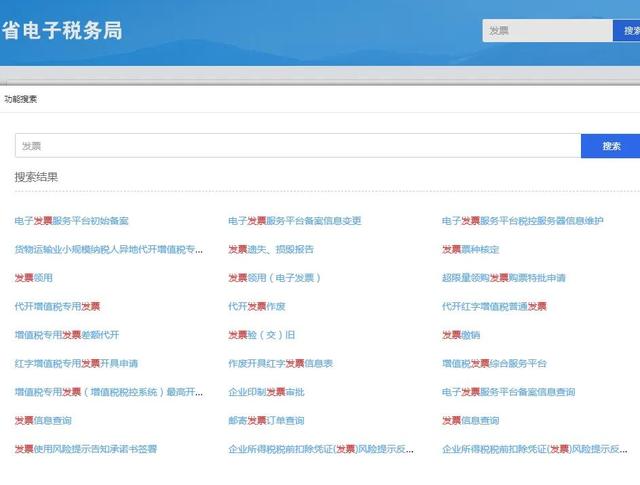
Task: Open 增值税发票综合服务平台 link
Action: tap(494, 363)
